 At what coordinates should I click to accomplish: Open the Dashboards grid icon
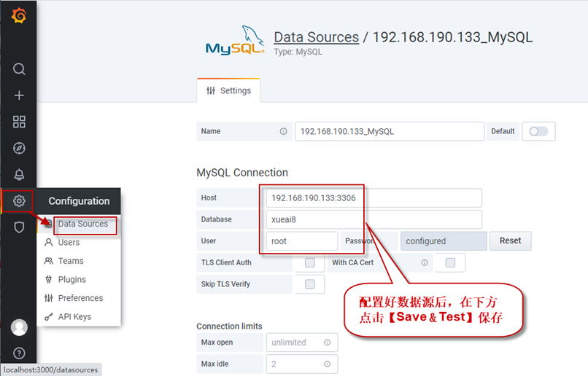[x=19, y=122]
